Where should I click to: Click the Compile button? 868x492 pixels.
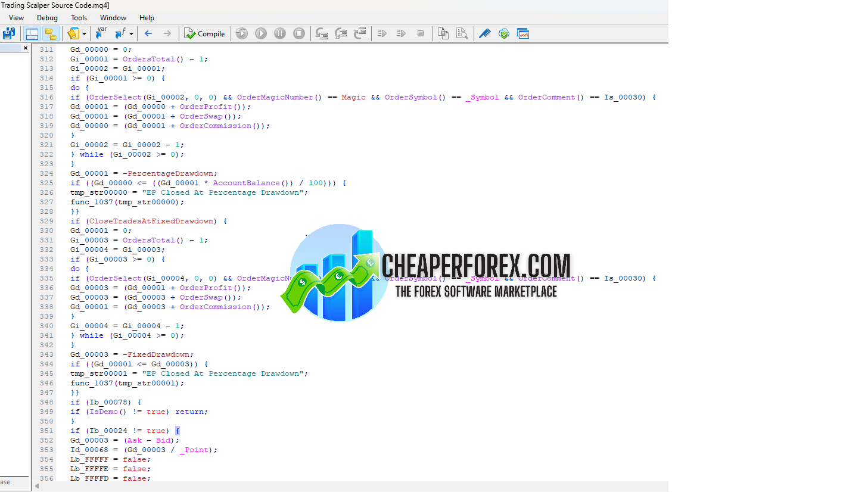pyautogui.click(x=204, y=34)
